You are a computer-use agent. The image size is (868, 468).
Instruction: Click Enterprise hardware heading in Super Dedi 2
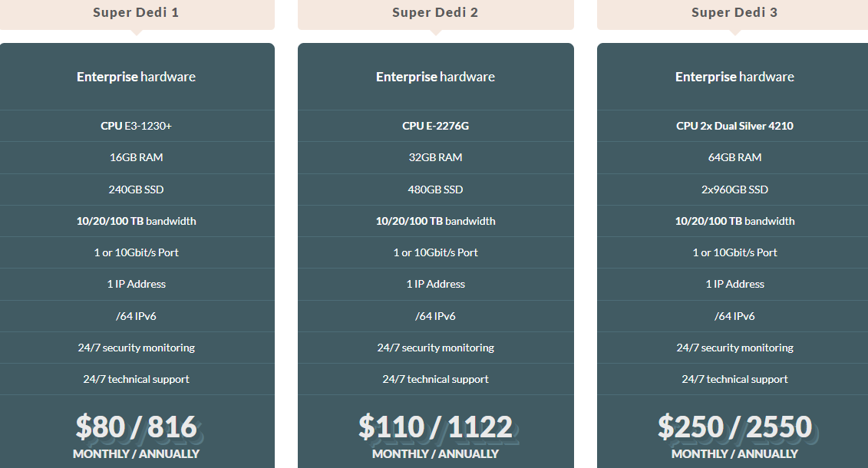[435, 77]
